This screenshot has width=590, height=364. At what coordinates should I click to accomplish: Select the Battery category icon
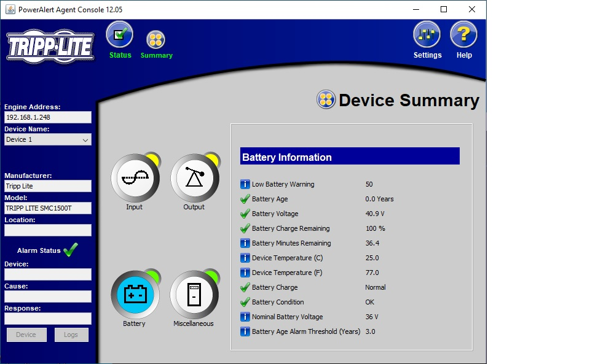[x=135, y=294]
